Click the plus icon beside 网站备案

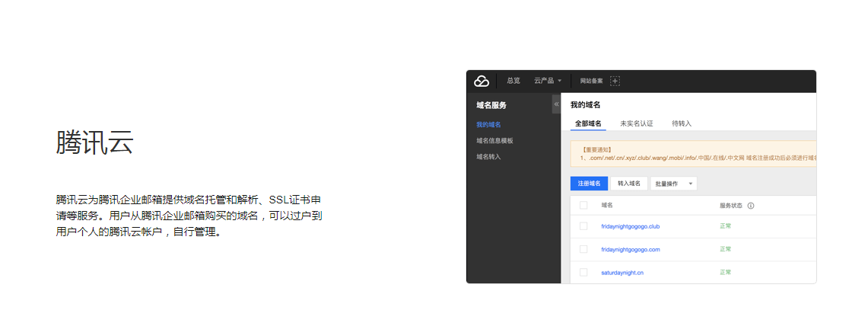click(615, 81)
